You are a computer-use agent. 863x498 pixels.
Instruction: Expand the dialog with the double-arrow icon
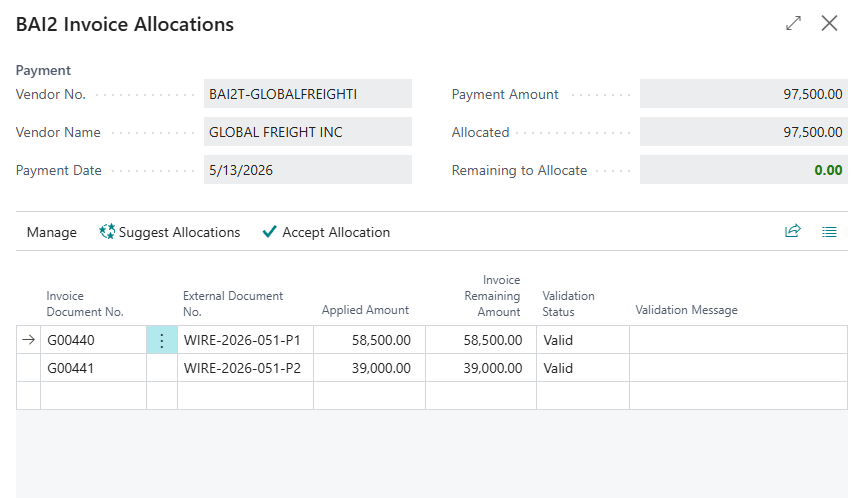pyautogui.click(x=793, y=23)
